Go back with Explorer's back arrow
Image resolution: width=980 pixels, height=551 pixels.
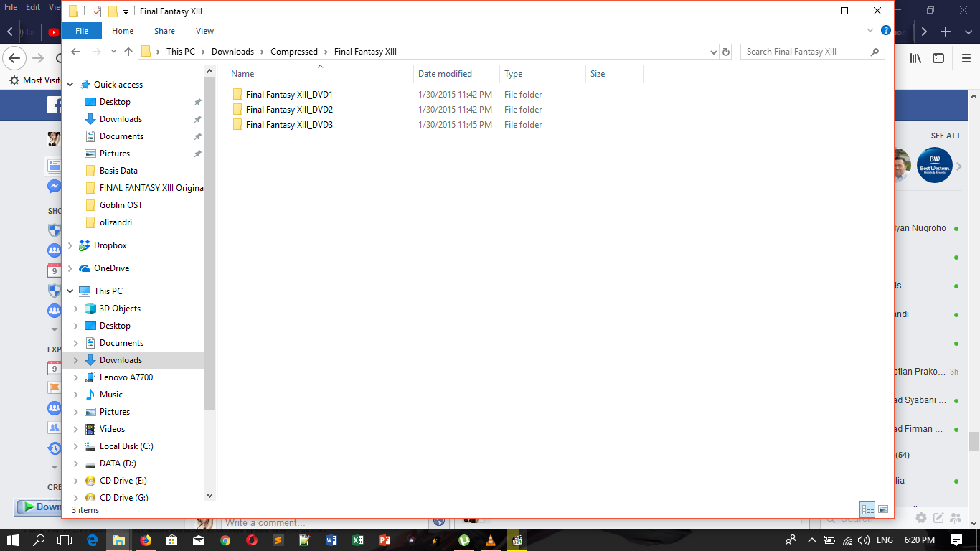75,52
